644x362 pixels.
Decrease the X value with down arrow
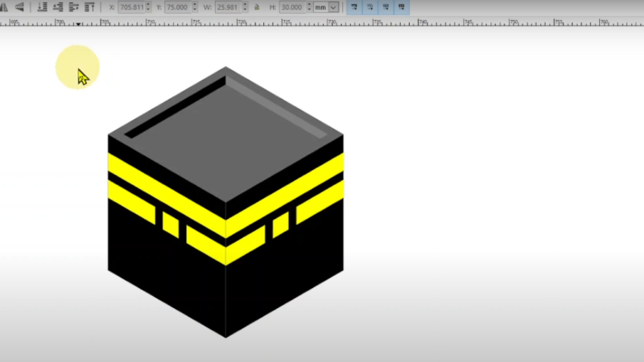pyautogui.click(x=148, y=10)
